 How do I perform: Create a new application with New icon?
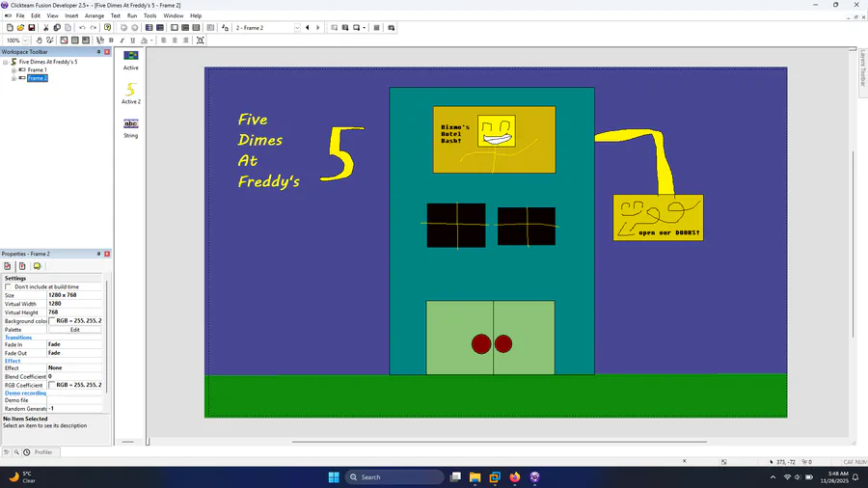pyautogui.click(x=10, y=28)
